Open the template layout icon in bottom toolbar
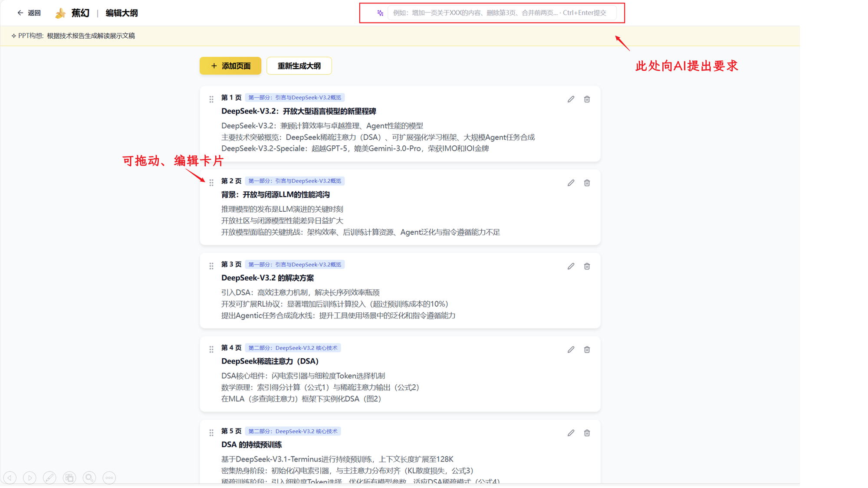 pos(69,478)
